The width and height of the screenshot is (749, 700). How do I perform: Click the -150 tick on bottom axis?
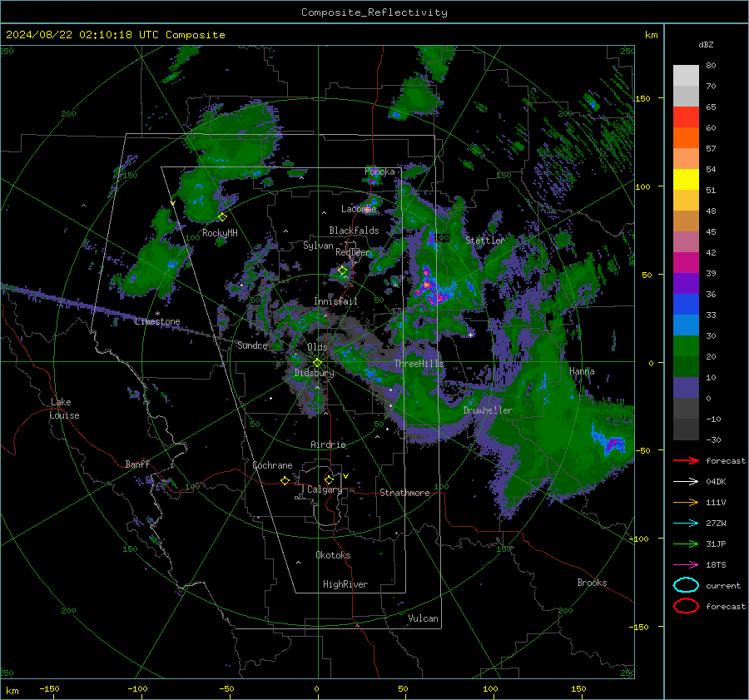point(49,688)
